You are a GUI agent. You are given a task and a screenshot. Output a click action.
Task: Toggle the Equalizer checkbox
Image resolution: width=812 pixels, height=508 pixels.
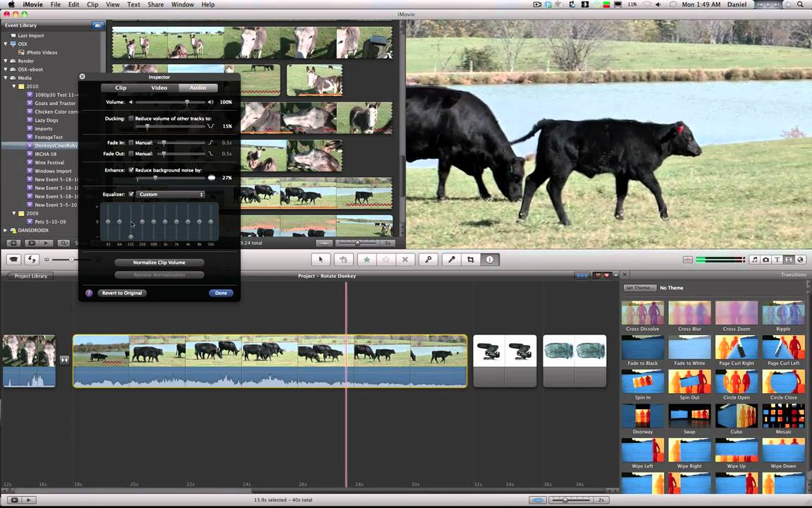[131, 195]
